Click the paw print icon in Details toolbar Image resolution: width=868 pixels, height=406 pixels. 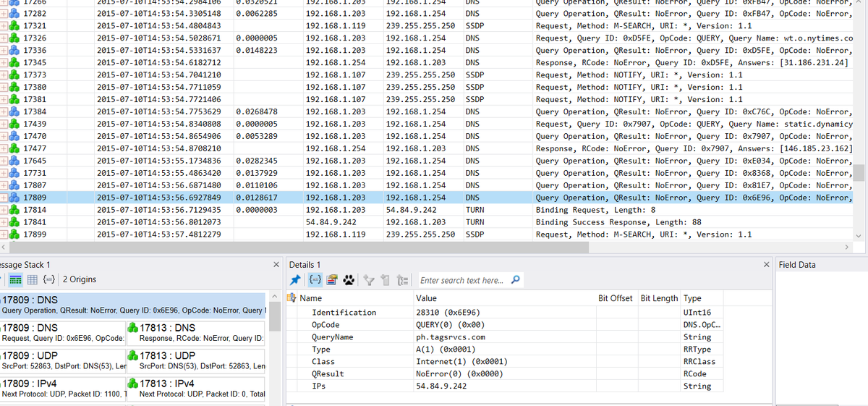click(x=349, y=280)
